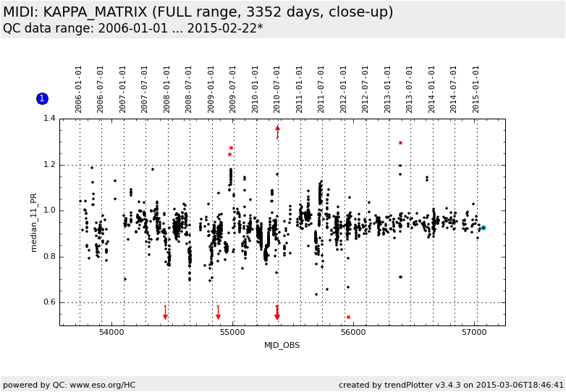Select the 2006-01-01 date label
The image size is (566, 392).
[79, 88]
